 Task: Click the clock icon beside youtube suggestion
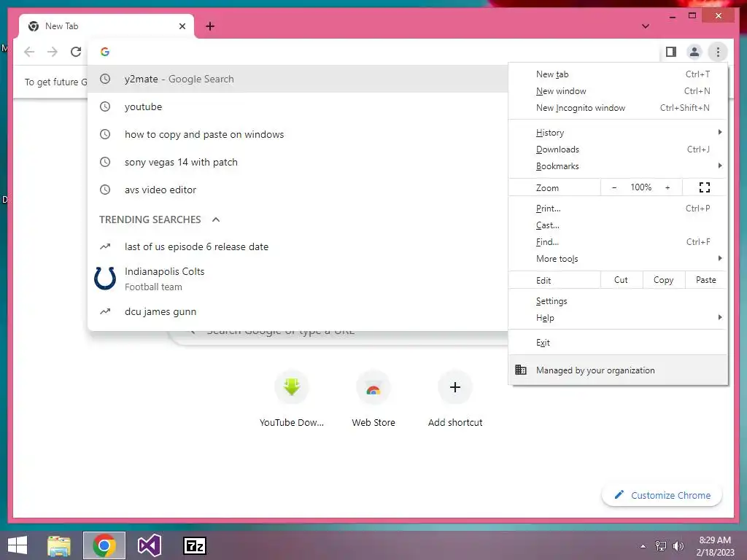[105, 106]
